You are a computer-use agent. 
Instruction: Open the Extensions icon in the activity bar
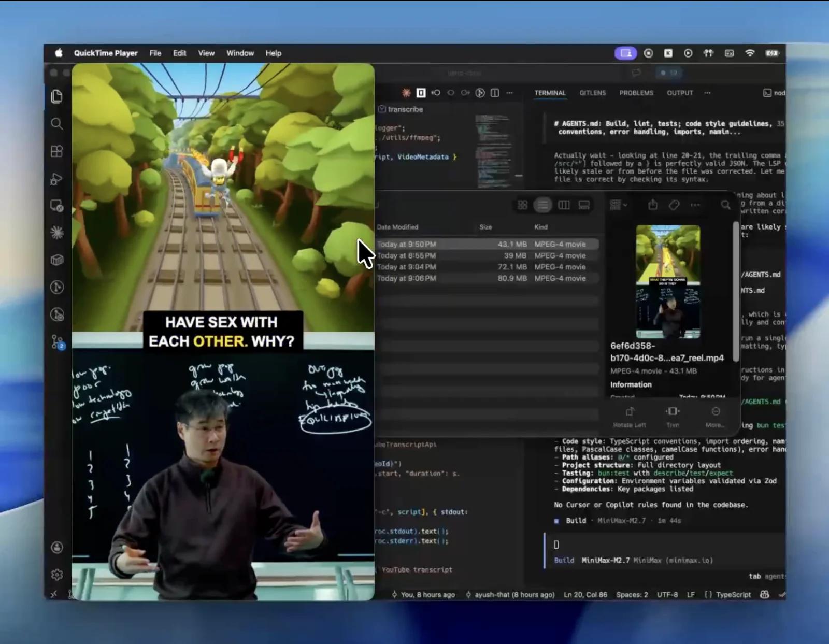click(57, 151)
